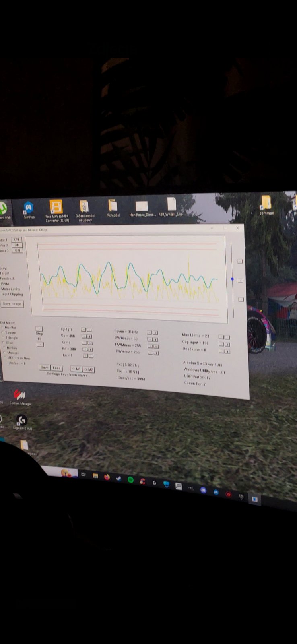Click bottom button beside vertical slider
The height and width of the screenshot is (644, 297).
click(241, 299)
